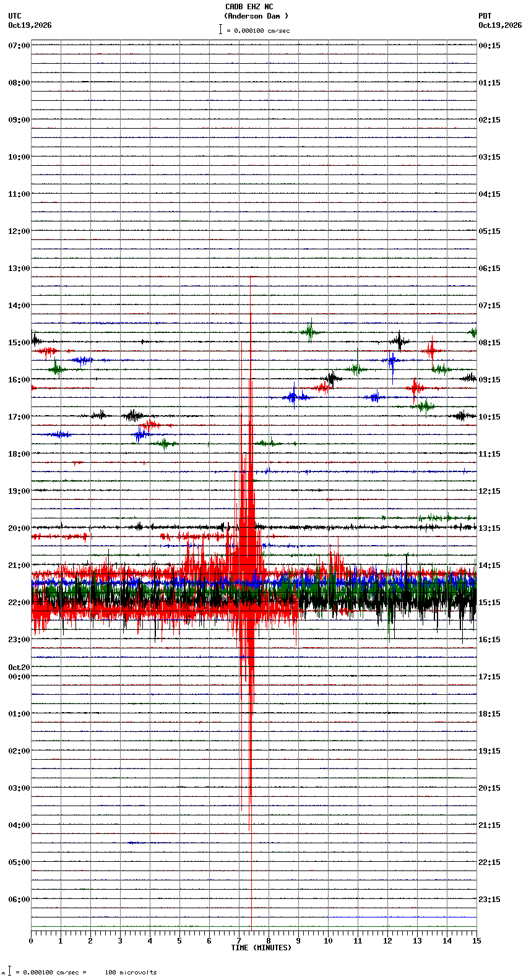Click the 14:15 PDT row label

tap(489, 565)
